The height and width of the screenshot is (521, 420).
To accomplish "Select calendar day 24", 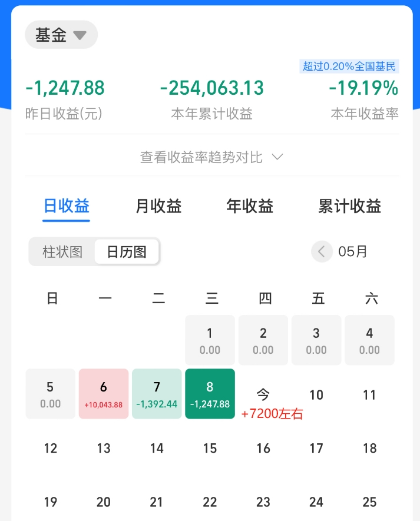I will click(316, 502).
